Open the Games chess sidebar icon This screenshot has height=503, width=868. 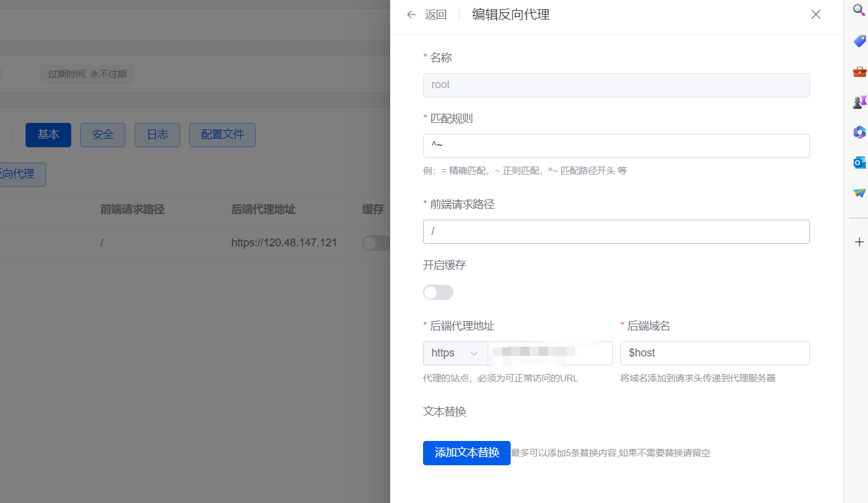[x=859, y=102]
